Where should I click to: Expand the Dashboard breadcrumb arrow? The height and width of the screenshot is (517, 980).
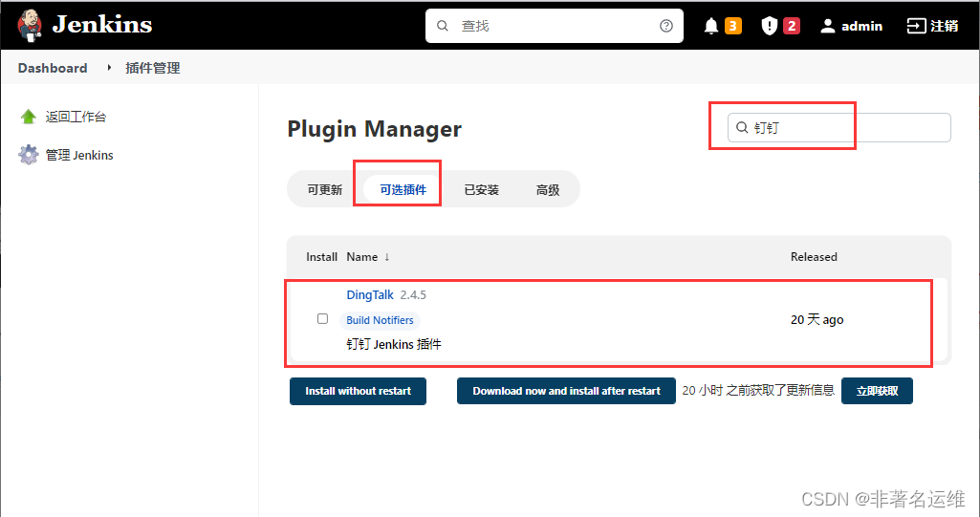click(109, 68)
